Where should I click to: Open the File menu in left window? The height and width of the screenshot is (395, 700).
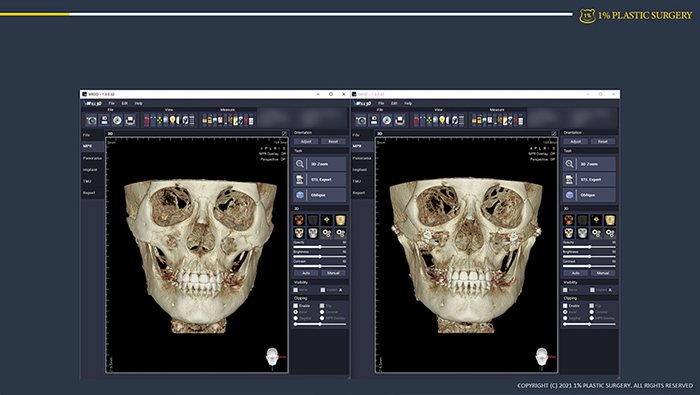(111, 104)
